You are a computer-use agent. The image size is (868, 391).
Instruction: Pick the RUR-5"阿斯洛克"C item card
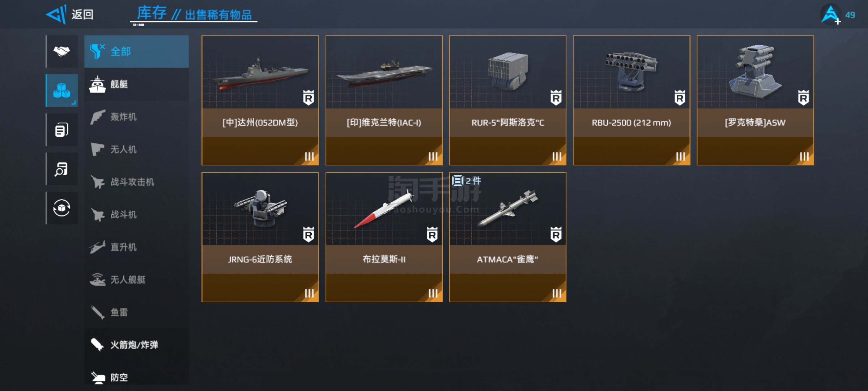click(508, 100)
